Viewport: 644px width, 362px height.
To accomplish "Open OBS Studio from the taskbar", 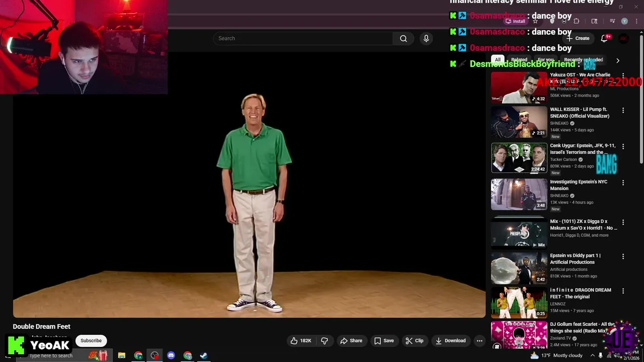I will [x=154, y=355].
